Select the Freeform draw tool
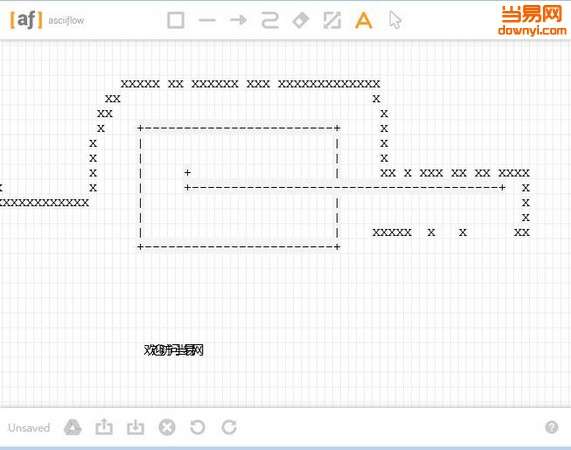 point(270,20)
